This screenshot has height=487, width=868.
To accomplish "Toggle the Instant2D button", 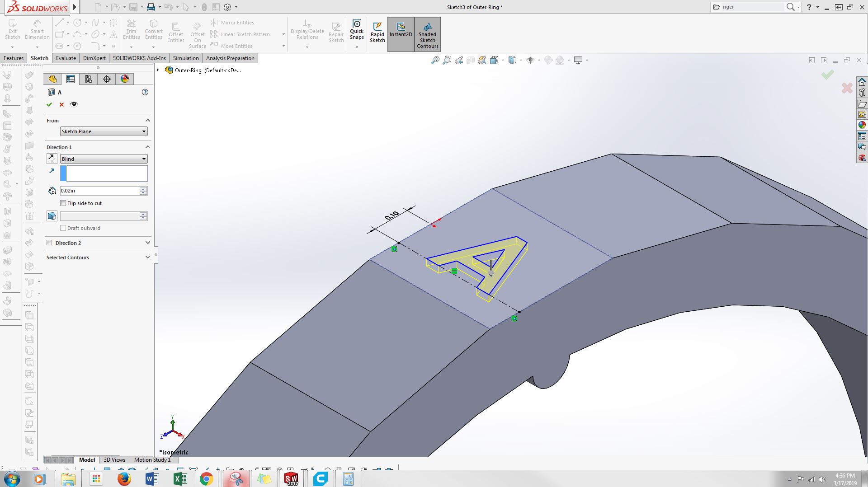I will point(401,34).
